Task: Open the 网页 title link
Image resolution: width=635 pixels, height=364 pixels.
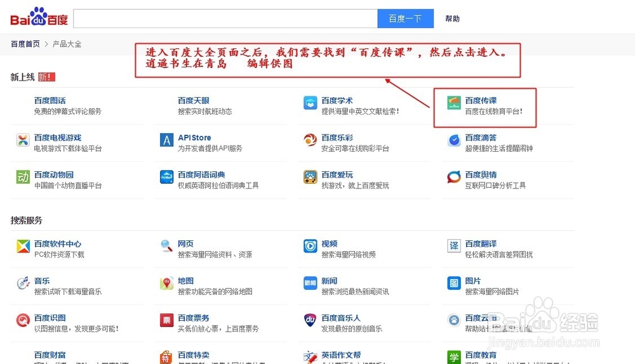Action: (x=185, y=244)
